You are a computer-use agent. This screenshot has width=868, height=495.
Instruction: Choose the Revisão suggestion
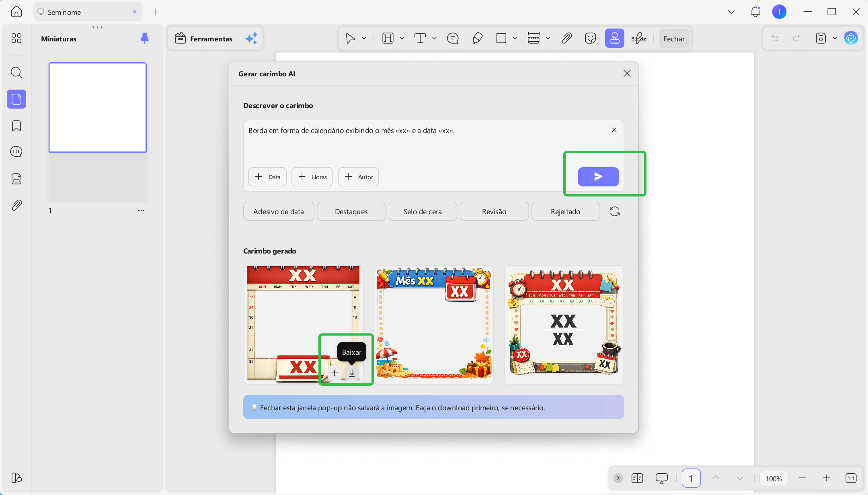coord(494,211)
